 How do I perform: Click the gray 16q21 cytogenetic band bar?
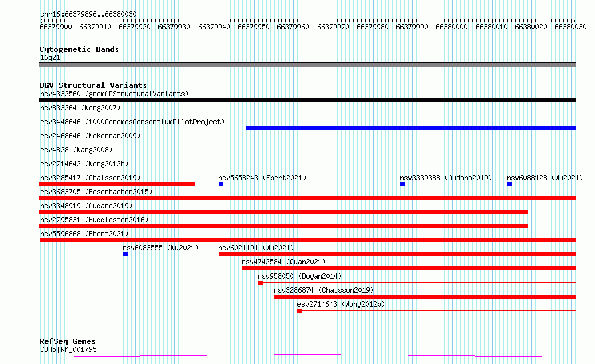point(308,65)
